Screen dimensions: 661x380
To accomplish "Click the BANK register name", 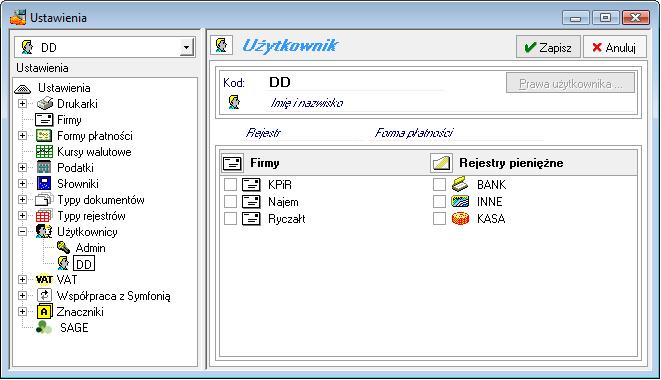I will point(492,185).
